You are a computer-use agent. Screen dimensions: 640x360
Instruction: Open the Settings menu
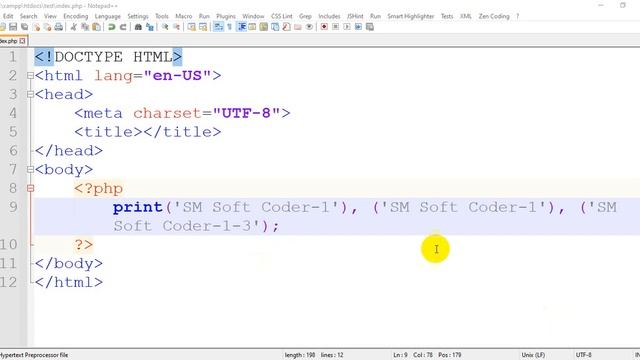pyautogui.click(x=138, y=16)
